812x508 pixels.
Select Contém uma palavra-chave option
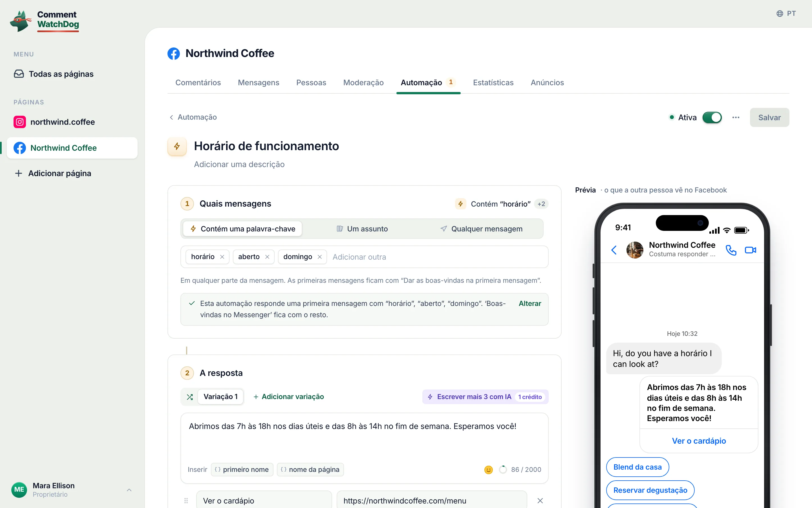242,229
